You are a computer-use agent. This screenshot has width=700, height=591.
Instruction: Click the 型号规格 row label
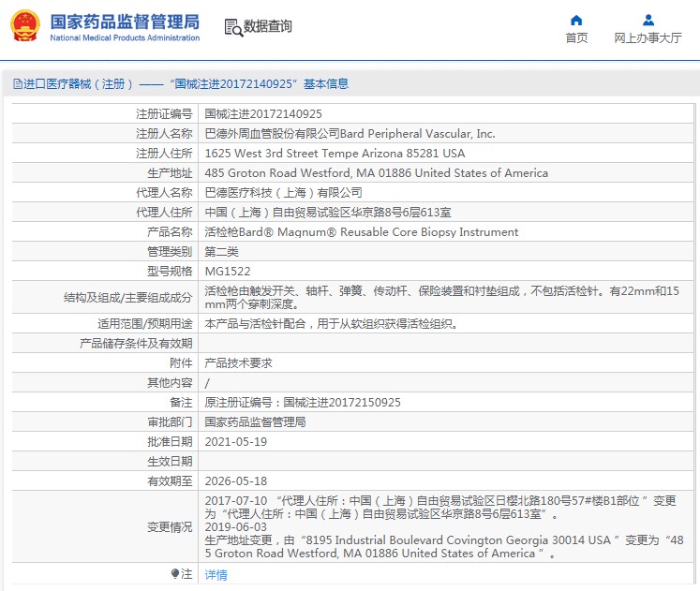pos(170,272)
